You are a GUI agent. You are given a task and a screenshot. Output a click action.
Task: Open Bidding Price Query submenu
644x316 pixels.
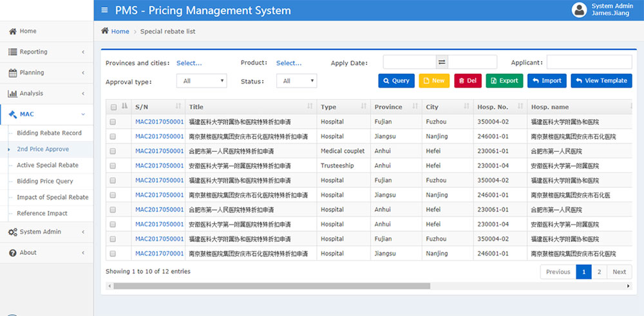click(x=45, y=181)
